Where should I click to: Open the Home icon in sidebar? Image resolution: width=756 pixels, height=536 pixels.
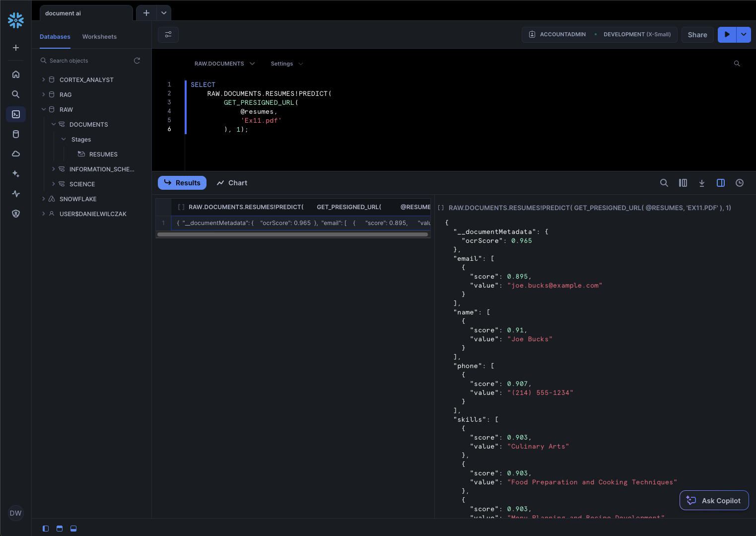[16, 75]
